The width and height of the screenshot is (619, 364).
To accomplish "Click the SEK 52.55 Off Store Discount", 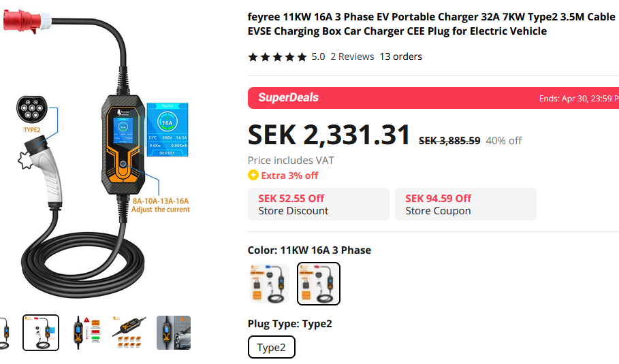I will coord(318,204).
